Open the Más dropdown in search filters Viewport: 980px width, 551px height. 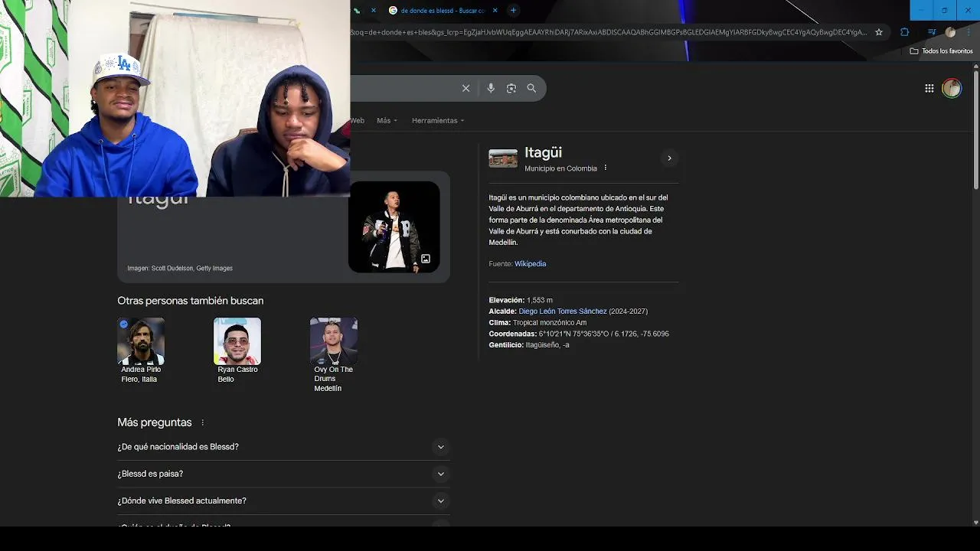click(387, 121)
